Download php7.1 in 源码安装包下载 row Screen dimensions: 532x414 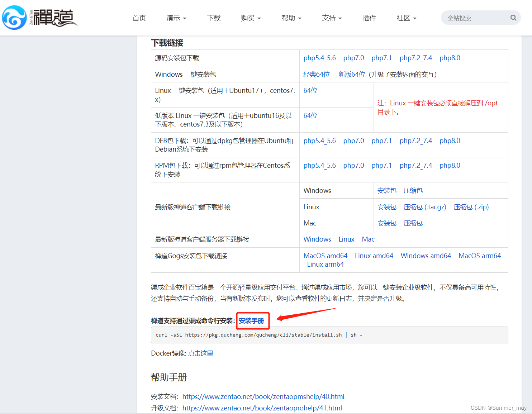[381, 58]
